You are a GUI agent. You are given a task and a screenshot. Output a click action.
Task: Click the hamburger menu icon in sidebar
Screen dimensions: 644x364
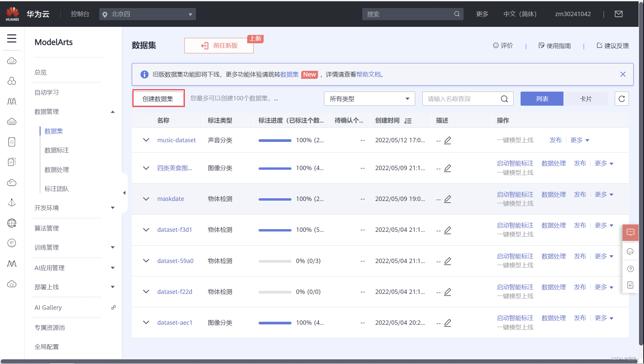12,39
